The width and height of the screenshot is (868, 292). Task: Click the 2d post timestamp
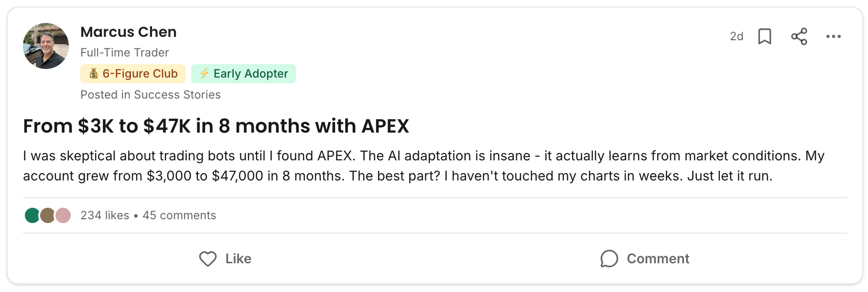tap(737, 36)
